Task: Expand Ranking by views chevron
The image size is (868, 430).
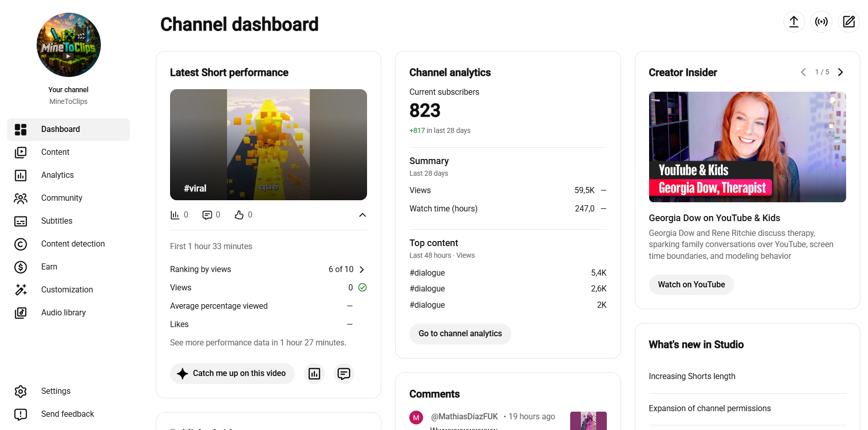Action: tap(362, 270)
